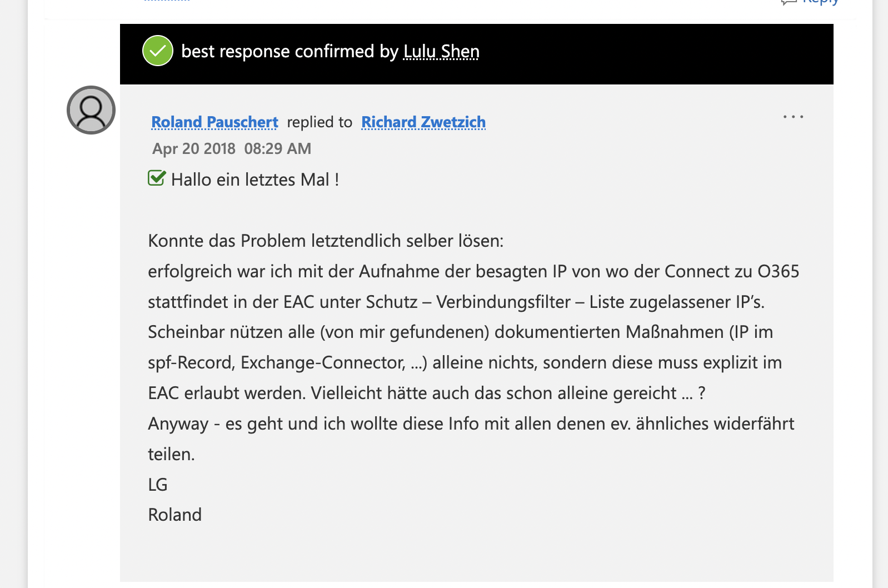Click the line mentioning Verbindungsfilter
The image size is (888, 588).
pyautogui.click(x=456, y=302)
